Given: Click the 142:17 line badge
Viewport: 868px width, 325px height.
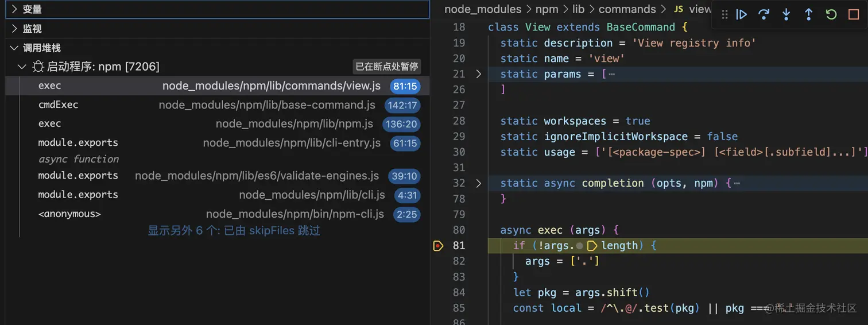Looking at the screenshot, I should (x=402, y=105).
